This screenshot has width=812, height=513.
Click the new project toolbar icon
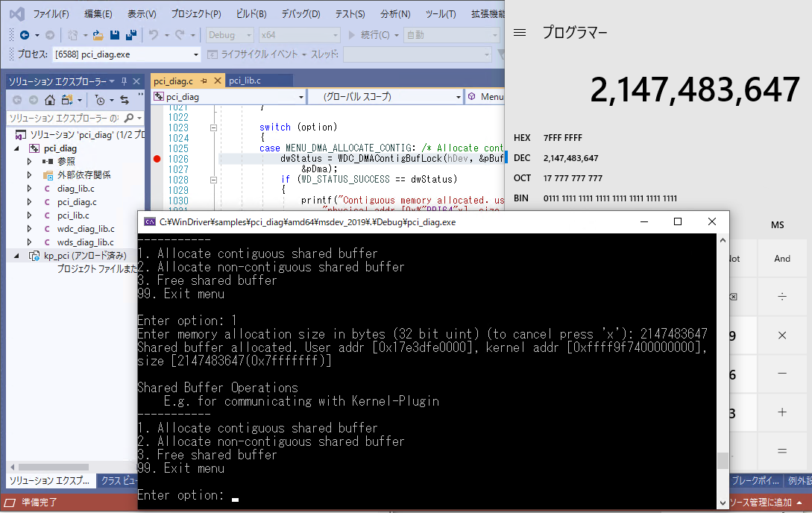click(72, 35)
